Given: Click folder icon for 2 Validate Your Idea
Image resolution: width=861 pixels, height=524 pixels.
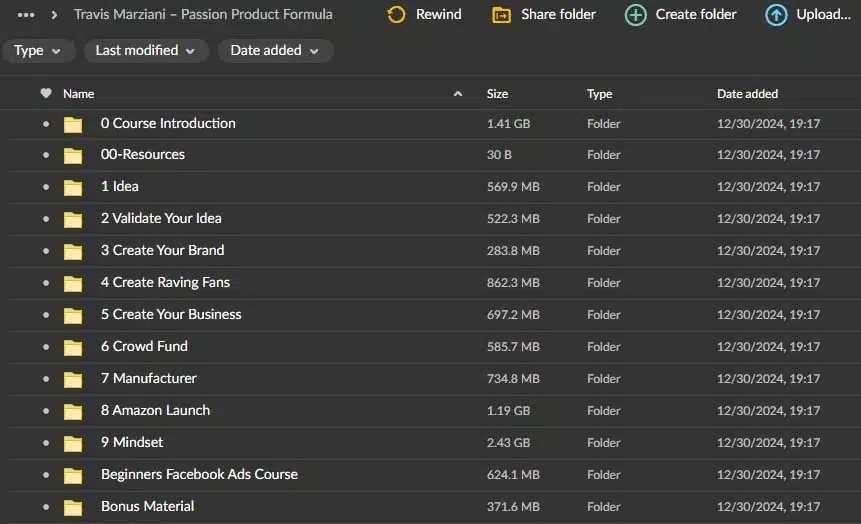Looking at the screenshot, I should [72, 219].
